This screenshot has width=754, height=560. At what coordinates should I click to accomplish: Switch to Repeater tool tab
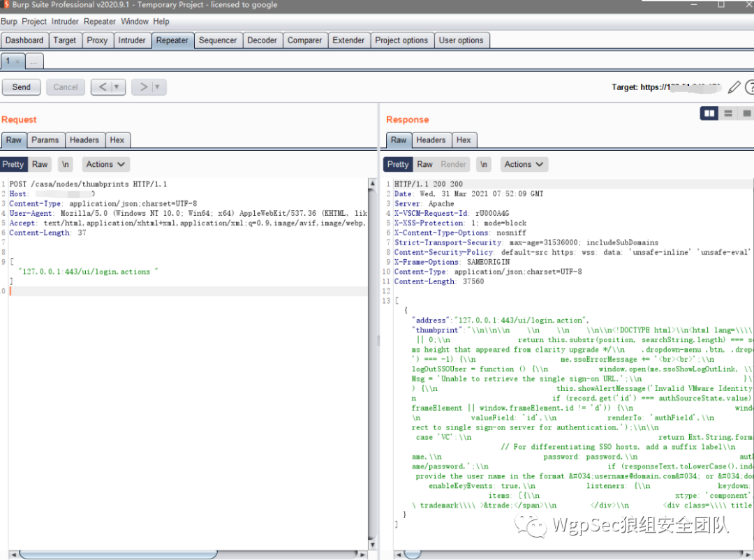172,40
